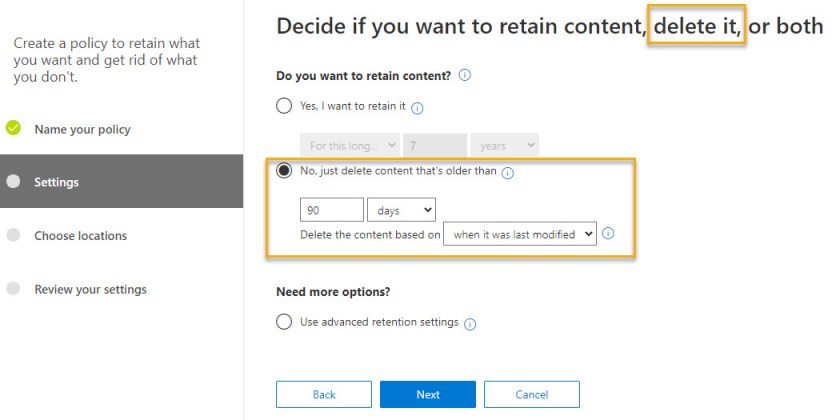Click the Choose locations step circle
Screen dimensions: 840x420
pyautogui.click(x=13, y=236)
